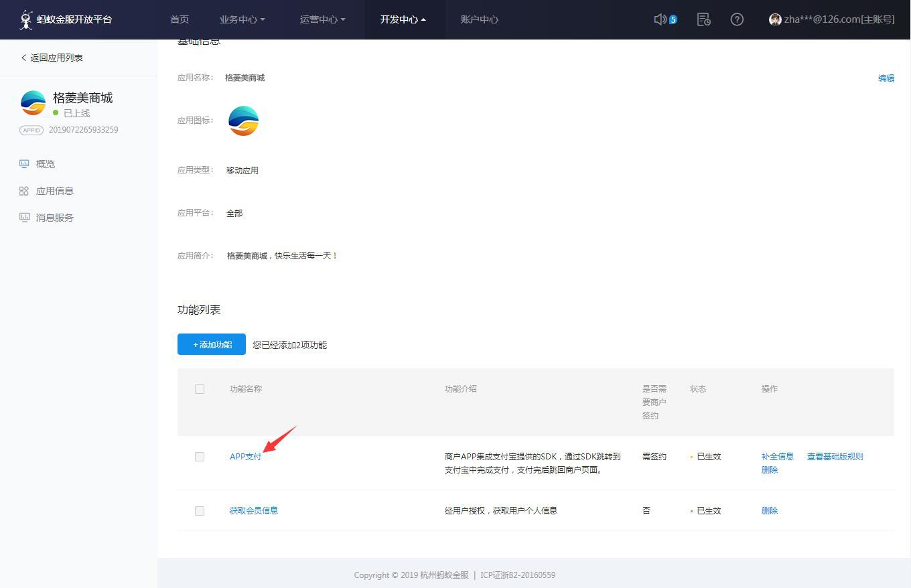This screenshot has height=588, width=911.
Task: Click the APPID number 2019072265933259
Action: (x=84, y=130)
